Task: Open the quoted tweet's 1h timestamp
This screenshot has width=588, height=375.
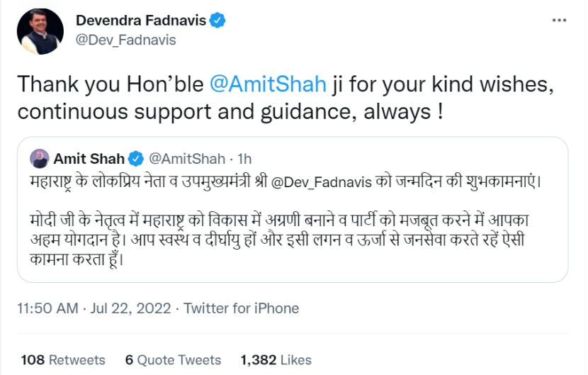Action: (244, 157)
